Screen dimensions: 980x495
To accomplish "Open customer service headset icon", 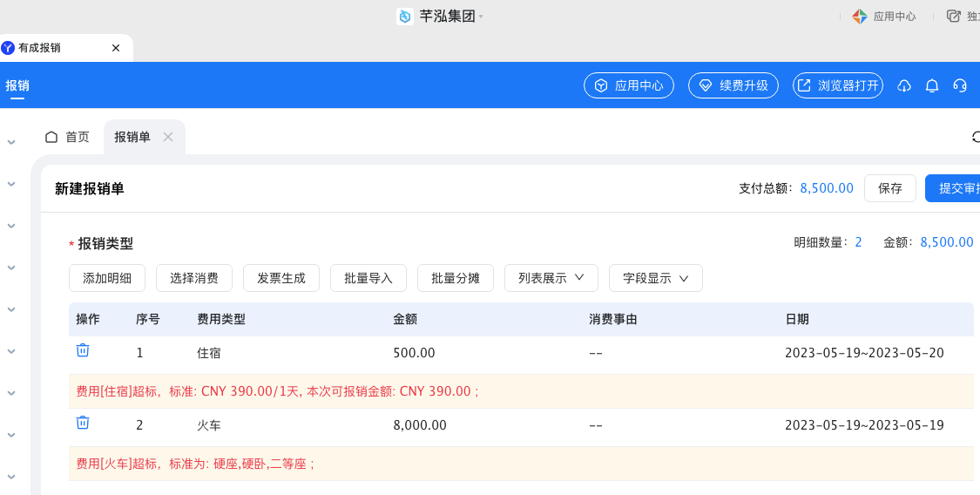I will (x=960, y=85).
